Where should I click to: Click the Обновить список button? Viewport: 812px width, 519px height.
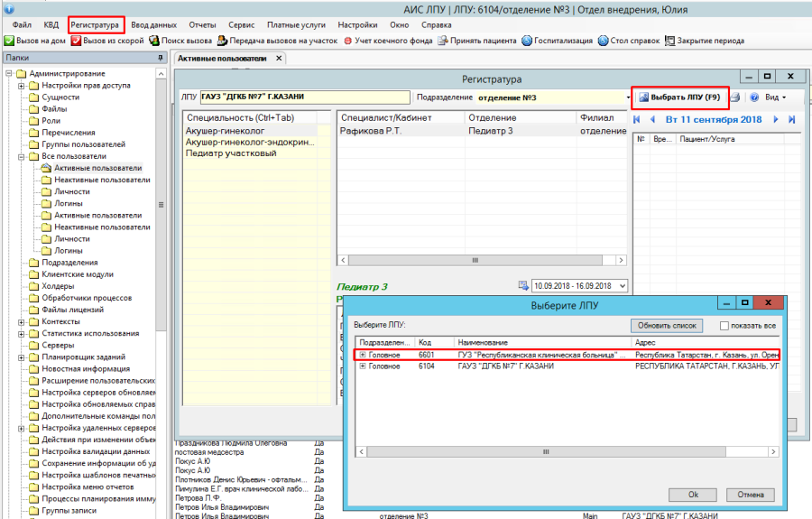coord(667,326)
